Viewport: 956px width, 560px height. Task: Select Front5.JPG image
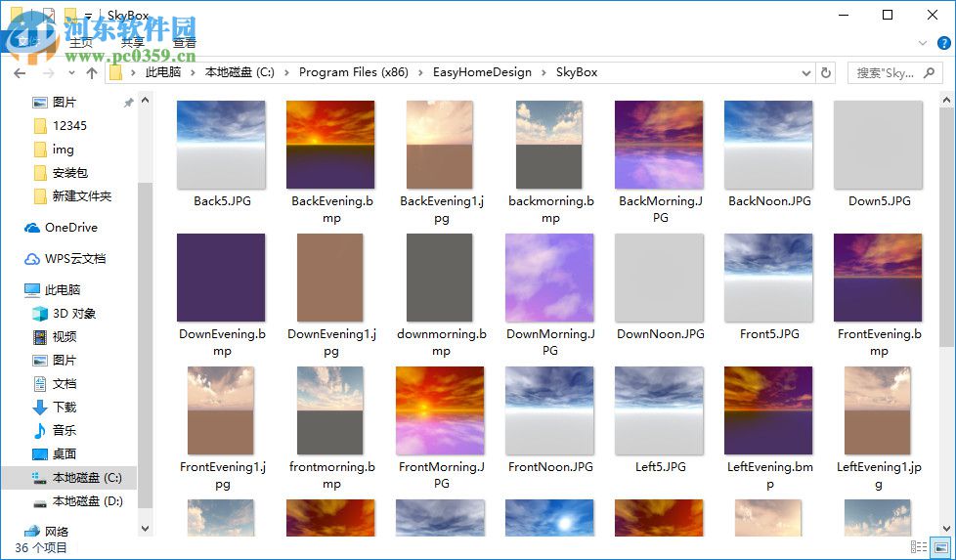coord(769,278)
